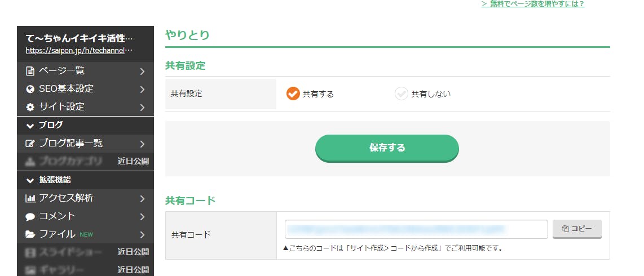This screenshot has width=644, height=276.
Task: Select the 共有する radio option
Action: pyautogui.click(x=293, y=94)
